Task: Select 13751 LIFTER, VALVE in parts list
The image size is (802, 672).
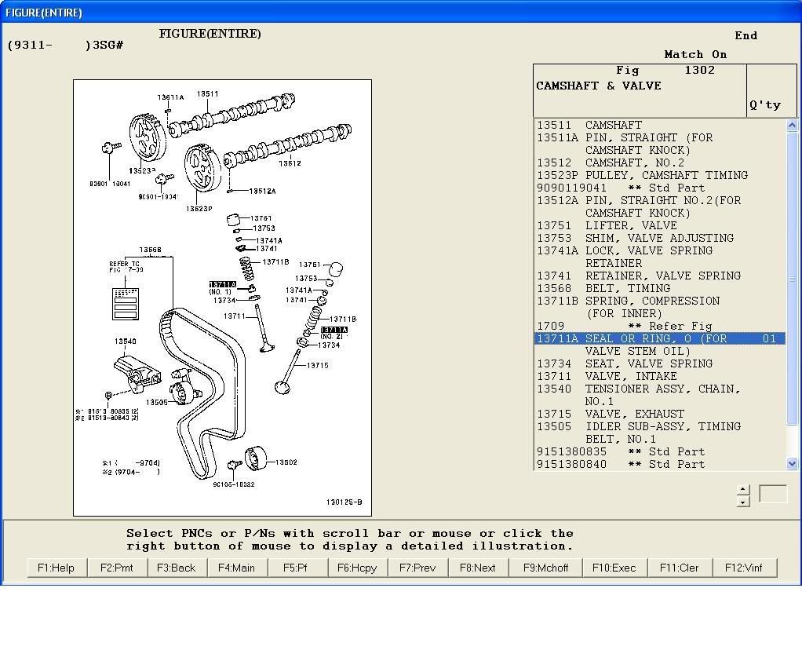Action: (x=607, y=225)
